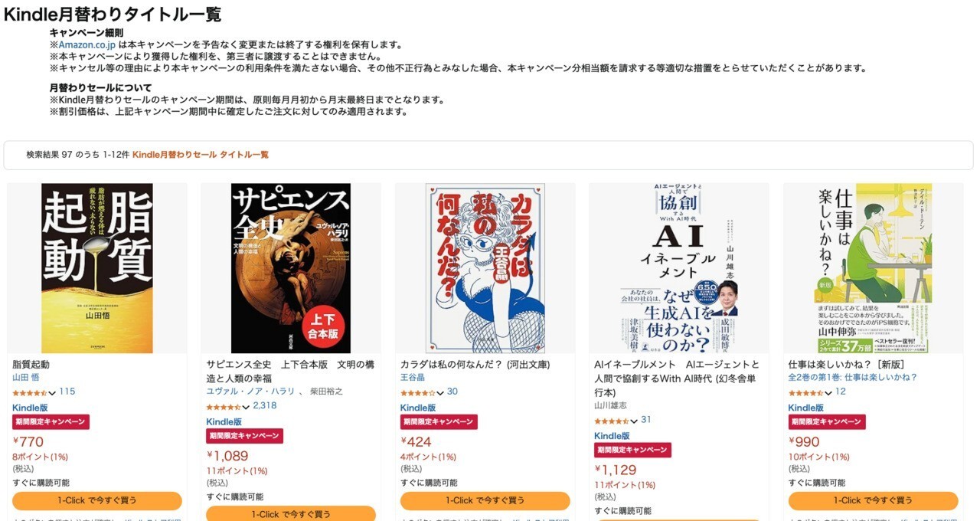Expand rating chevron for 仕事は楽しいかね?
The image size is (980, 521).
(x=828, y=393)
